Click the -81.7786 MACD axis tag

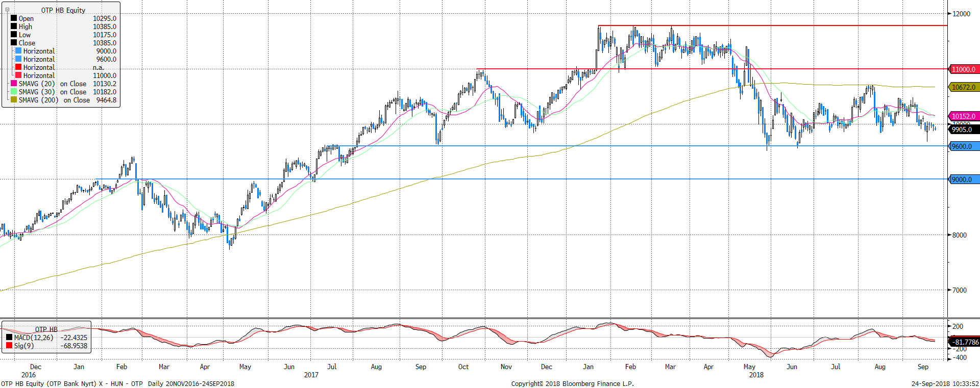(964, 342)
